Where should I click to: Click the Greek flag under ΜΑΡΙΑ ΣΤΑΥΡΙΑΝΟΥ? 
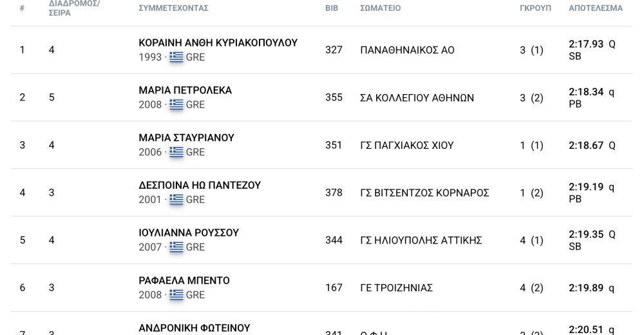click(176, 151)
